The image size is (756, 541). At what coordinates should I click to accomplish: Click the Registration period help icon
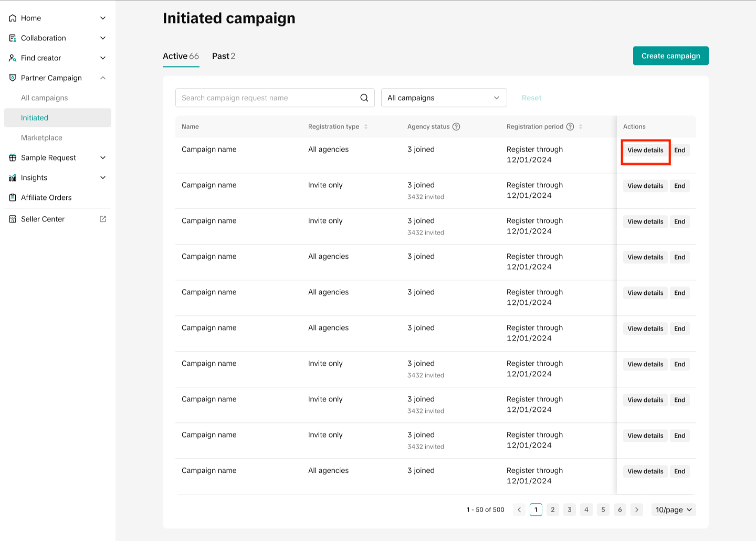(570, 126)
